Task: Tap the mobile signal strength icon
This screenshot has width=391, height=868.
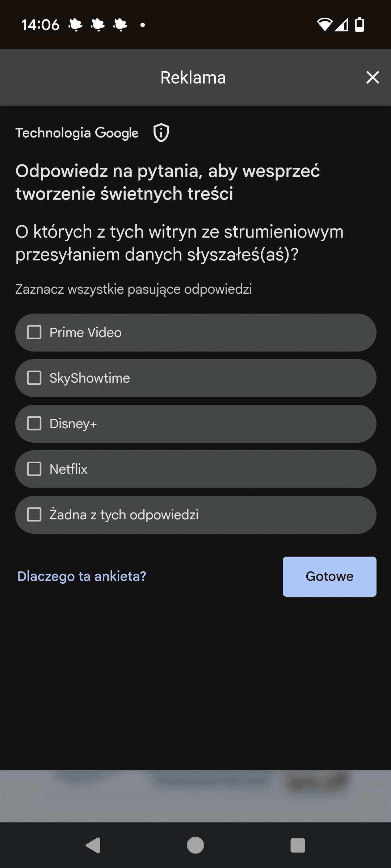Action: pos(341,25)
